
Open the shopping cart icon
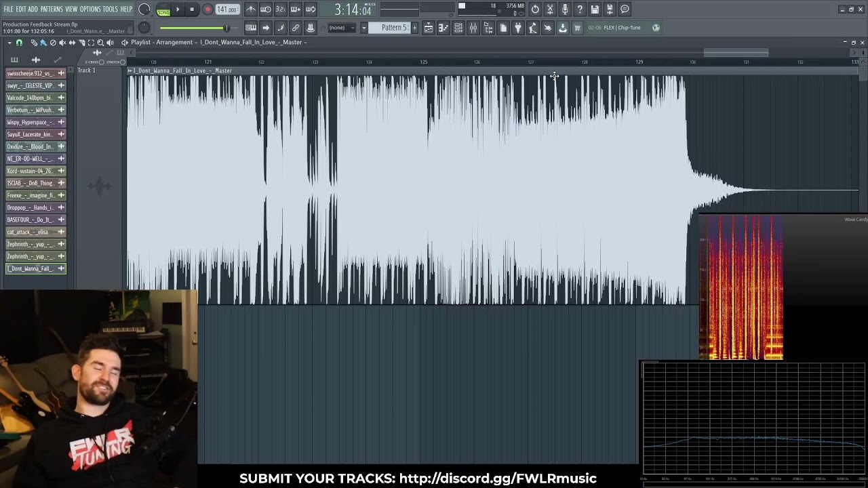tap(578, 28)
